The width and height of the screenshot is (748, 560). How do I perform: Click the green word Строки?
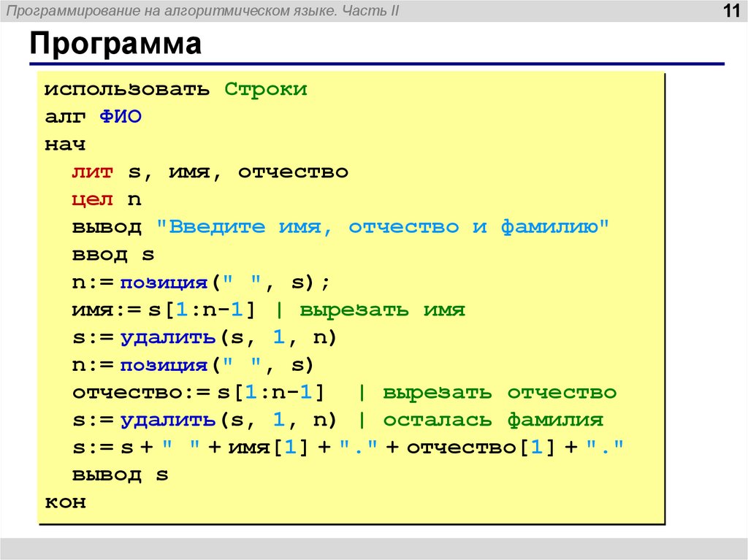[x=267, y=88]
